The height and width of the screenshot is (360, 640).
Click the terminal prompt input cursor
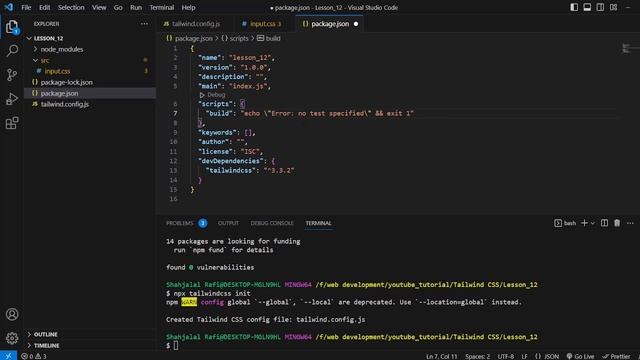(176, 345)
